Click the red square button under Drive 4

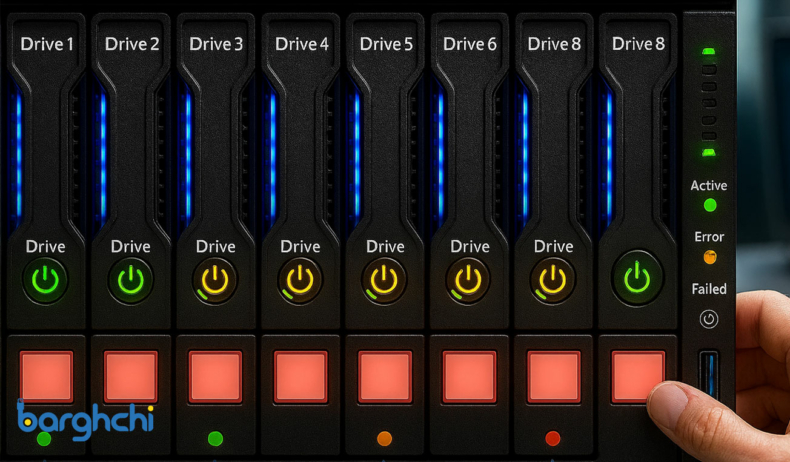tap(301, 377)
